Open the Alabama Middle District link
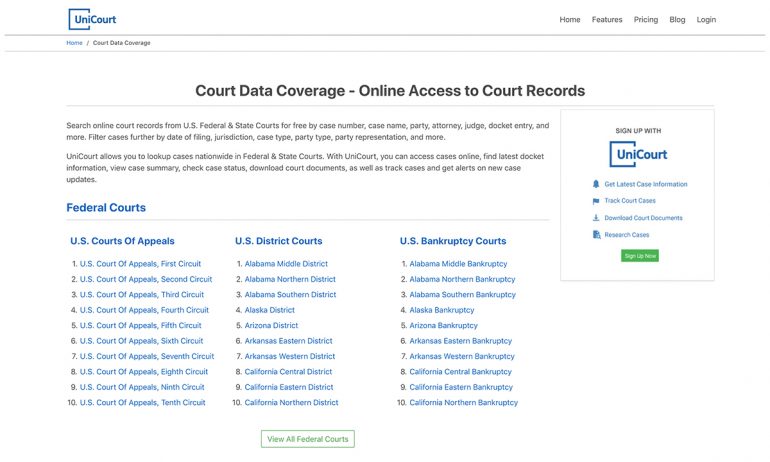Image resolution: width=770 pixels, height=462 pixels. click(x=286, y=264)
